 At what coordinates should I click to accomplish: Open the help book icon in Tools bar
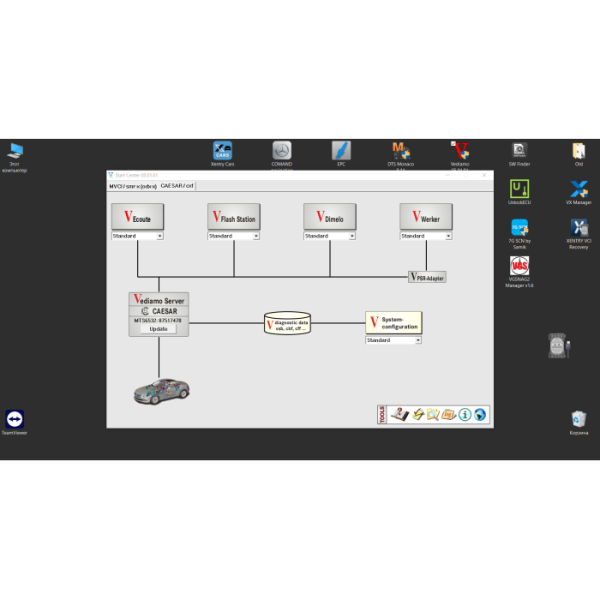(x=398, y=414)
